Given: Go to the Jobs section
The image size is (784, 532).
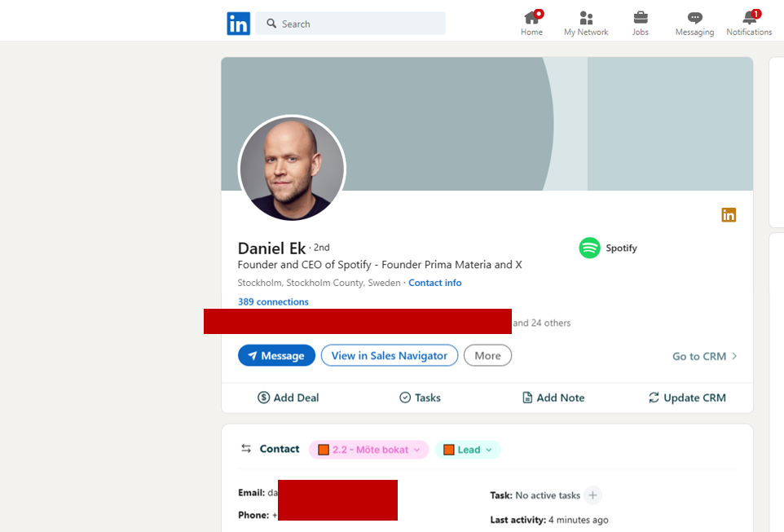Looking at the screenshot, I should pos(640,24).
